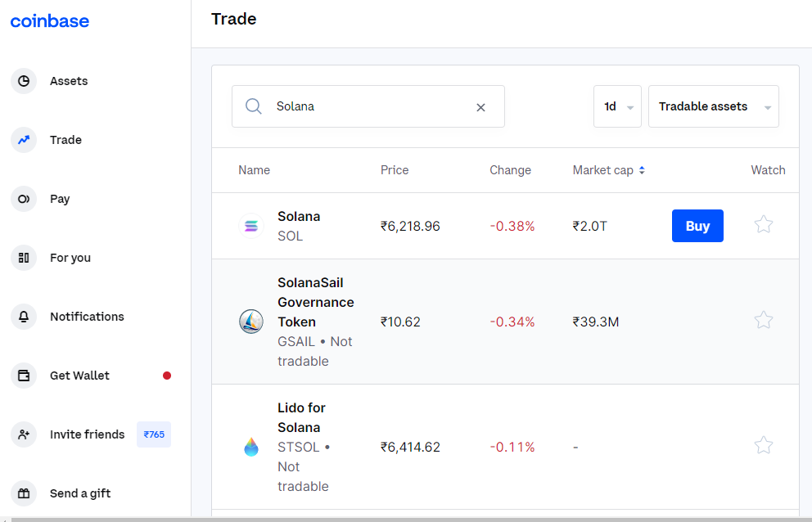Click the Pay sidebar icon
The image size is (812, 522).
[x=24, y=199]
